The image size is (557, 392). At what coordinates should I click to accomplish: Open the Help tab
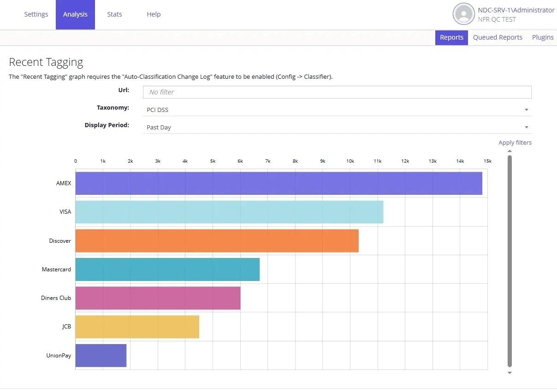point(154,14)
